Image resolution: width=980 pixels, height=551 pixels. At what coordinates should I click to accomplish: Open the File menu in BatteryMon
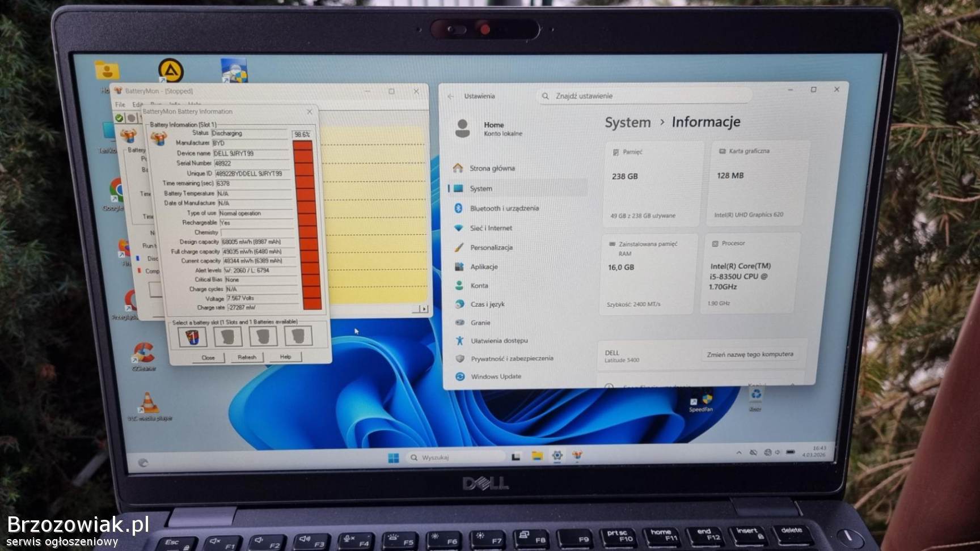point(120,104)
